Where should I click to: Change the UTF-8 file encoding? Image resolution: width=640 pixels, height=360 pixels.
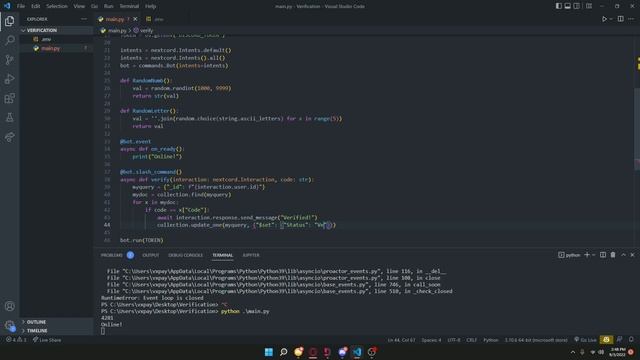[453, 340]
